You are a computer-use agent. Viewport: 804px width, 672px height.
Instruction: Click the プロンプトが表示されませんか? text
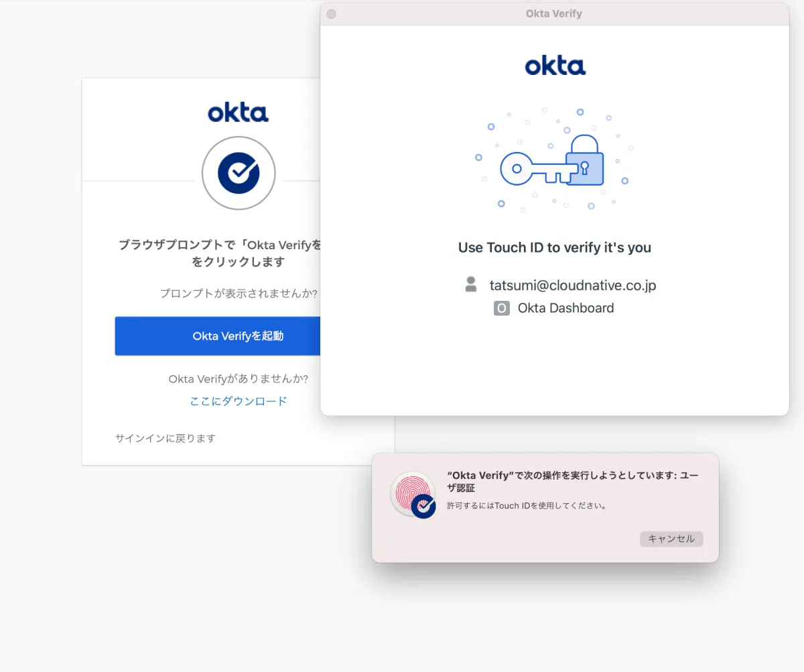point(239,293)
